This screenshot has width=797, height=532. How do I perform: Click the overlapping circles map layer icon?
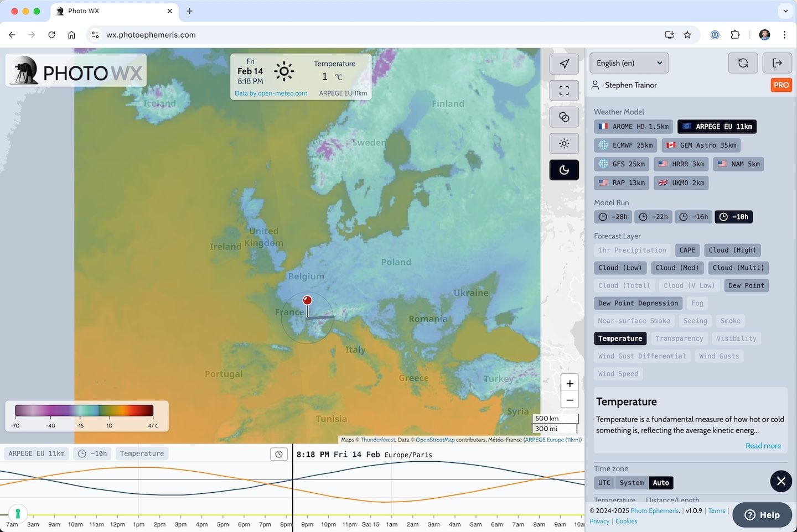click(x=564, y=117)
